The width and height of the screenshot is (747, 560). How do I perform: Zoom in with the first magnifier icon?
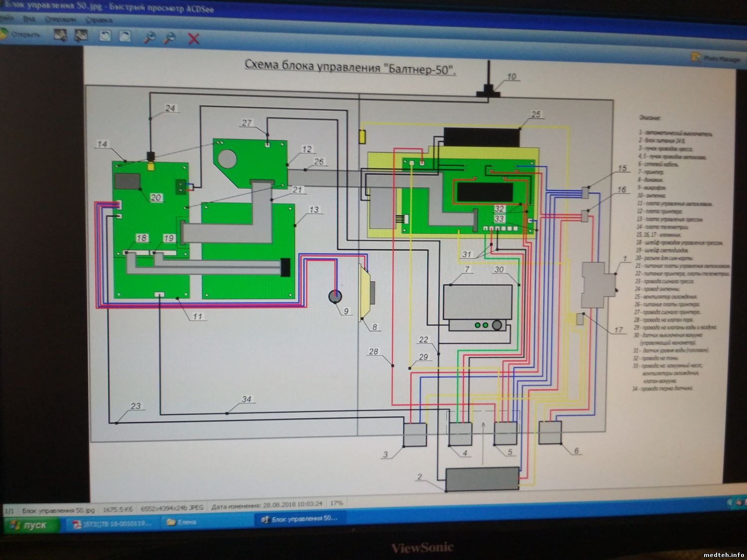click(149, 37)
